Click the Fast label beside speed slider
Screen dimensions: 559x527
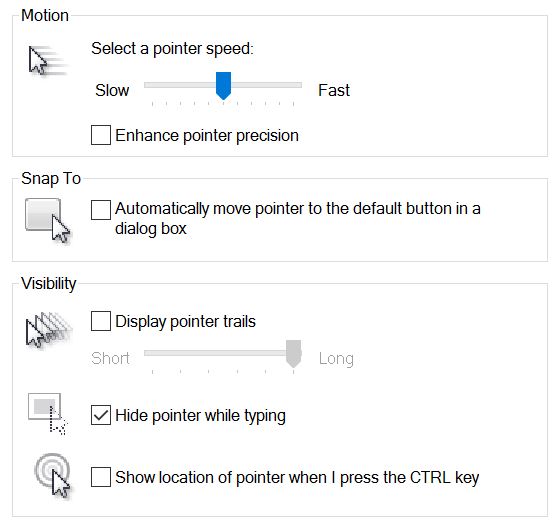[334, 90]
